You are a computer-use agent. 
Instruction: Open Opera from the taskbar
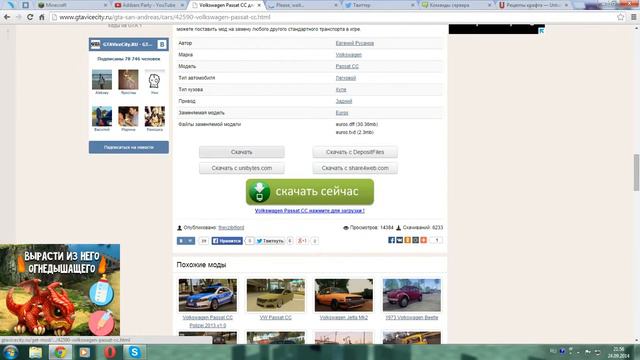[109, 352]
